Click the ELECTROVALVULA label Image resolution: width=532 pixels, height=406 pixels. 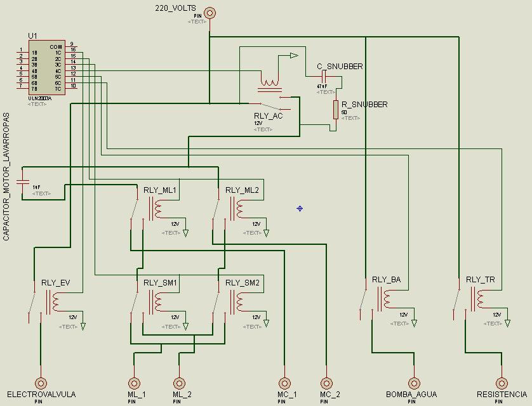click(41, 395)
